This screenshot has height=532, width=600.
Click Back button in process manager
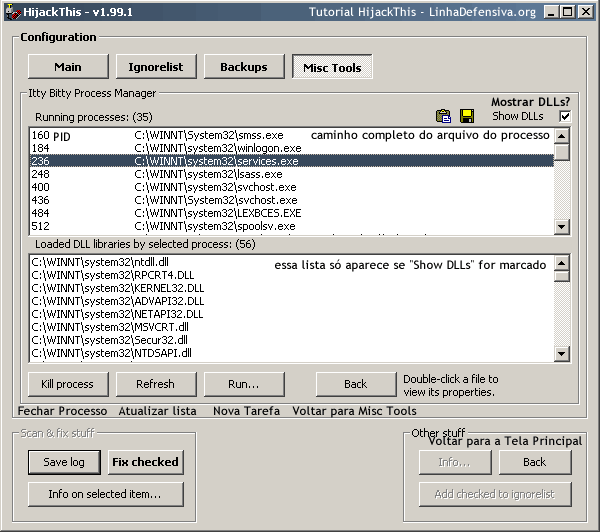(356, 384)
